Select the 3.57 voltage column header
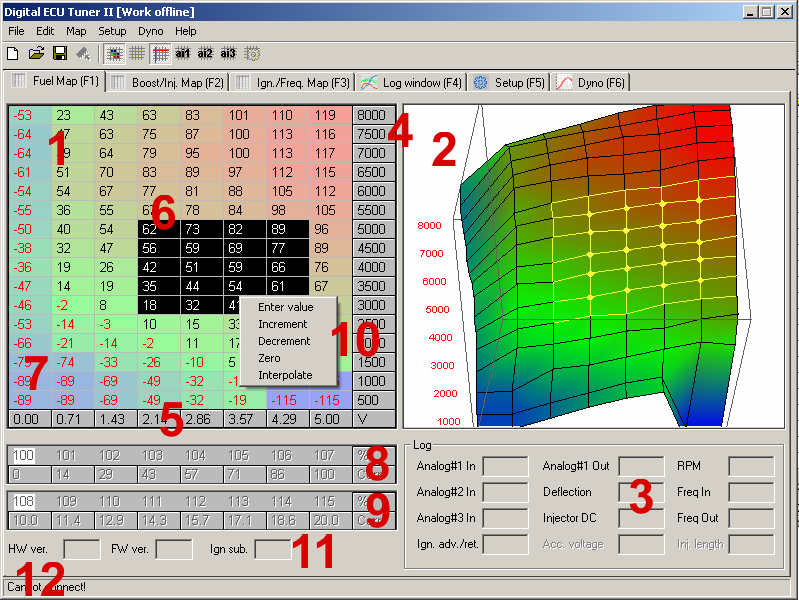799x600 pixels. click(245, 419)
